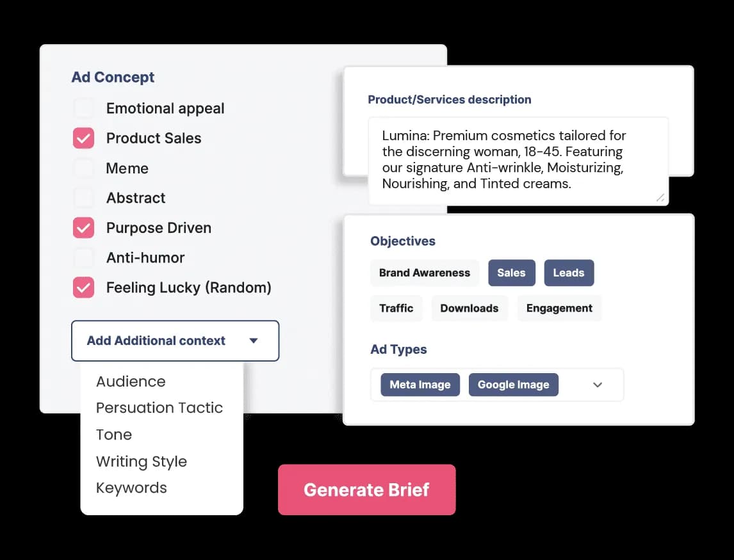The image size is (734, 560).
Task: Check the Anti-humor checkbox
Action: click(83, 257)
